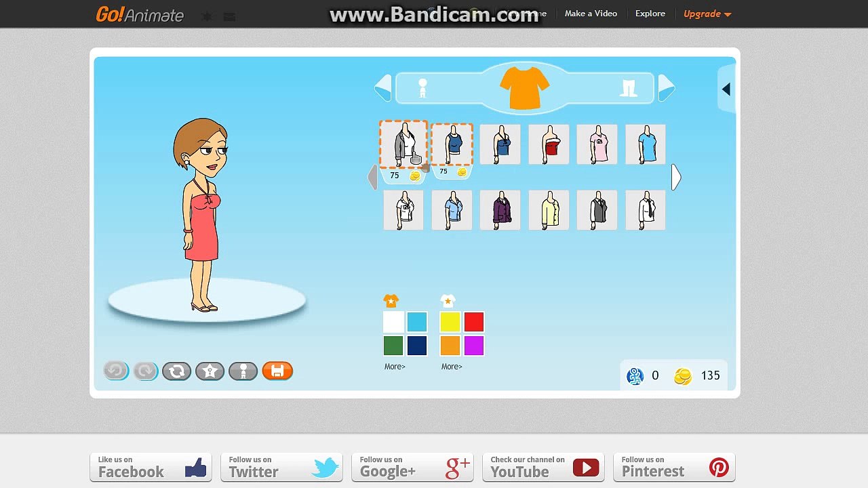
Task: Switch to the pants category tab
Action: pyautogui.click(x=628, y=88)
